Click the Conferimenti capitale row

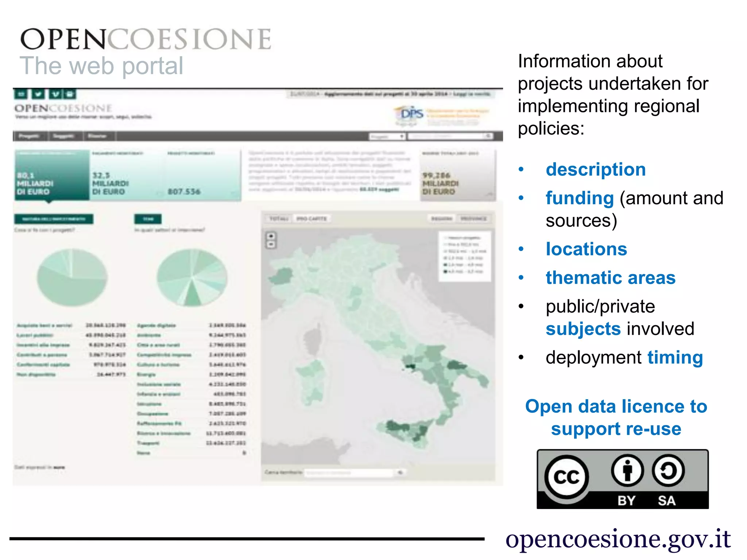tap(71, 365)
